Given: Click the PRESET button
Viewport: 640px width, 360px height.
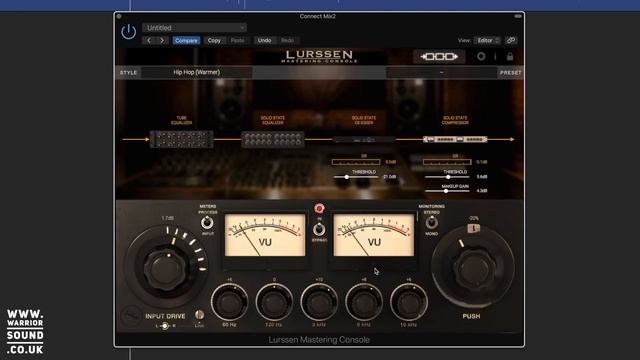Looking at the screenshot, I should [510, 73].
